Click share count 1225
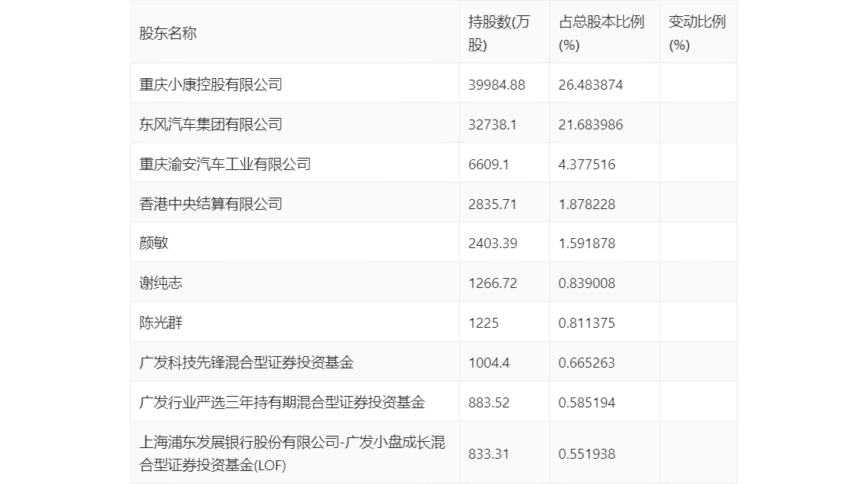This screenshot has width=868, height=484. [483, 323]
